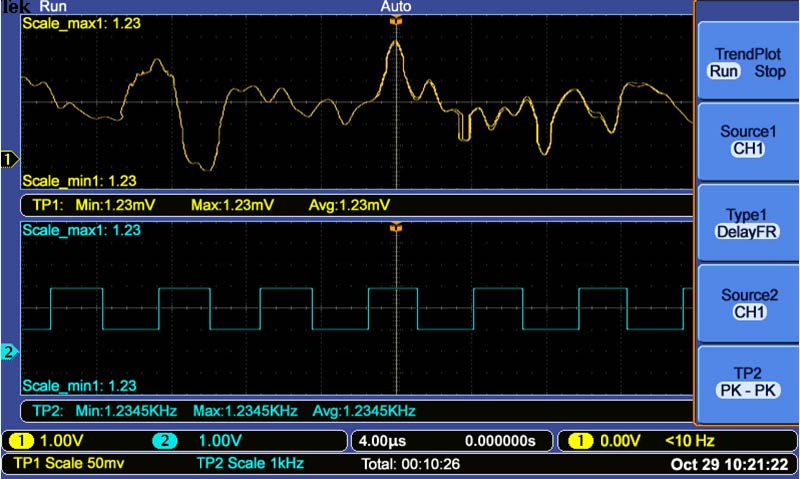Screen dimensions: 800x479
Task: Change the TP2 PK-PK measurement type
Action: [x=747, y=385]
